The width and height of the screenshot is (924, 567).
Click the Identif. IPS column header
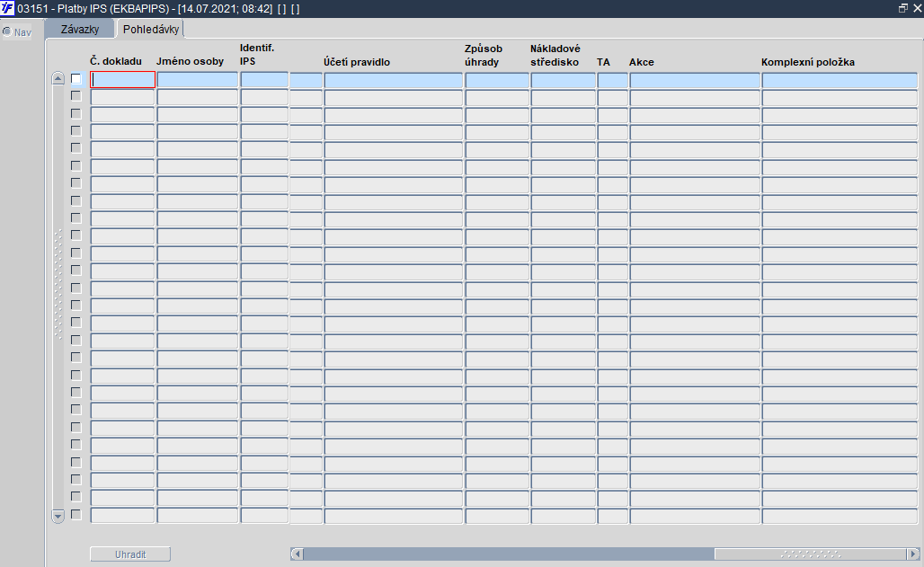tap(257, 54)
